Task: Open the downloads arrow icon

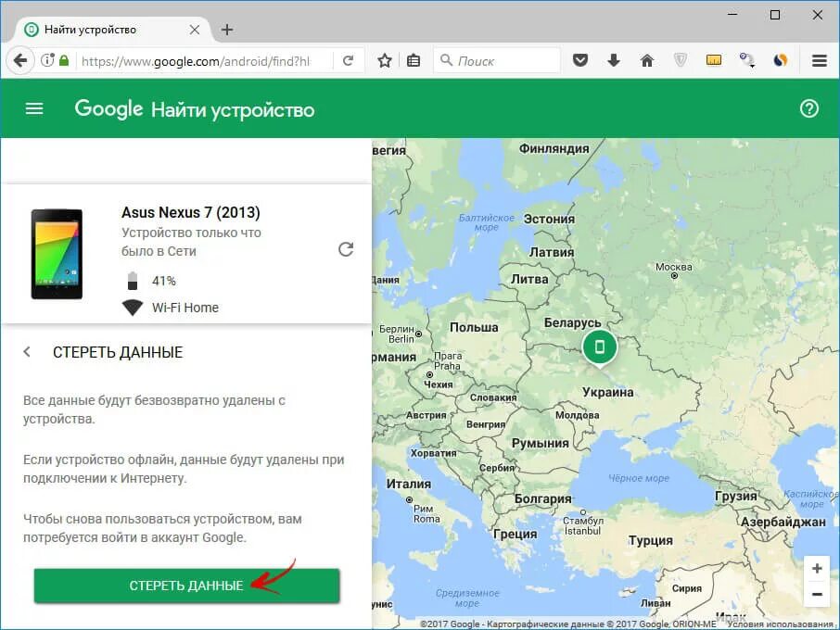Action: tap(614, 60)
